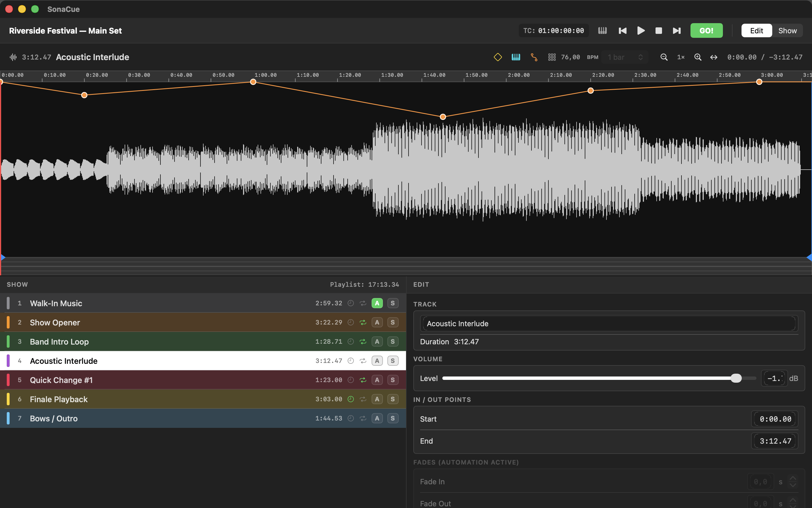Viewport: 812px width, 508px height.
Task: Toggle loop icon on Show Opener
Action: click(363, 322)
